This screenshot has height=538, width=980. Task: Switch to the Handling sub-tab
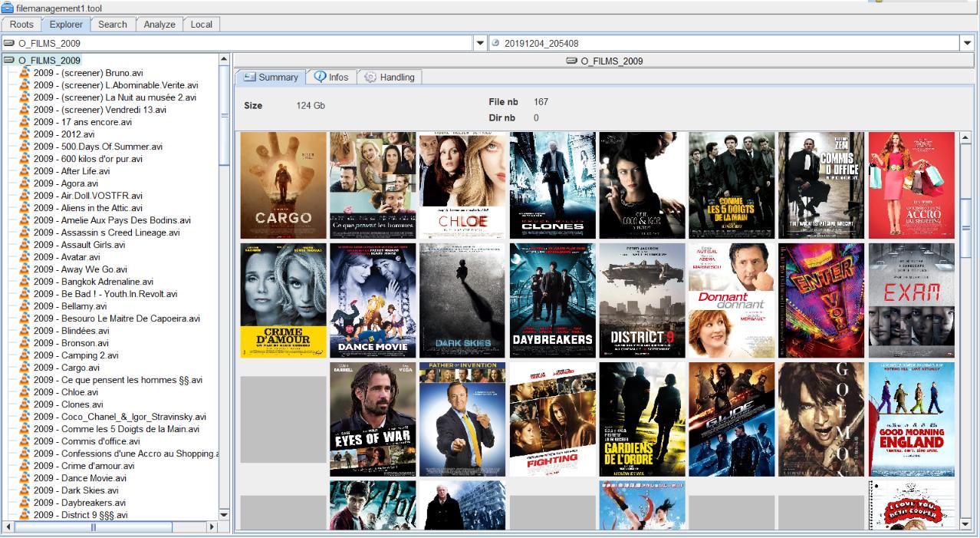[x=390, y=78]
